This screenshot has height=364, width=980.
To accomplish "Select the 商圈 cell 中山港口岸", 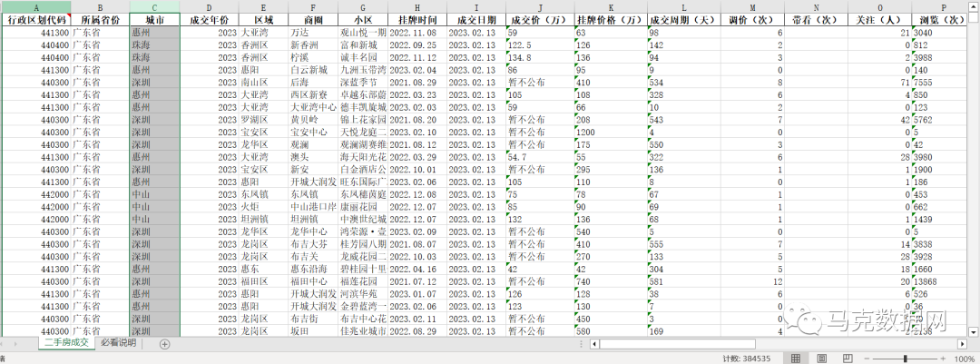I will tap(313, 206).
